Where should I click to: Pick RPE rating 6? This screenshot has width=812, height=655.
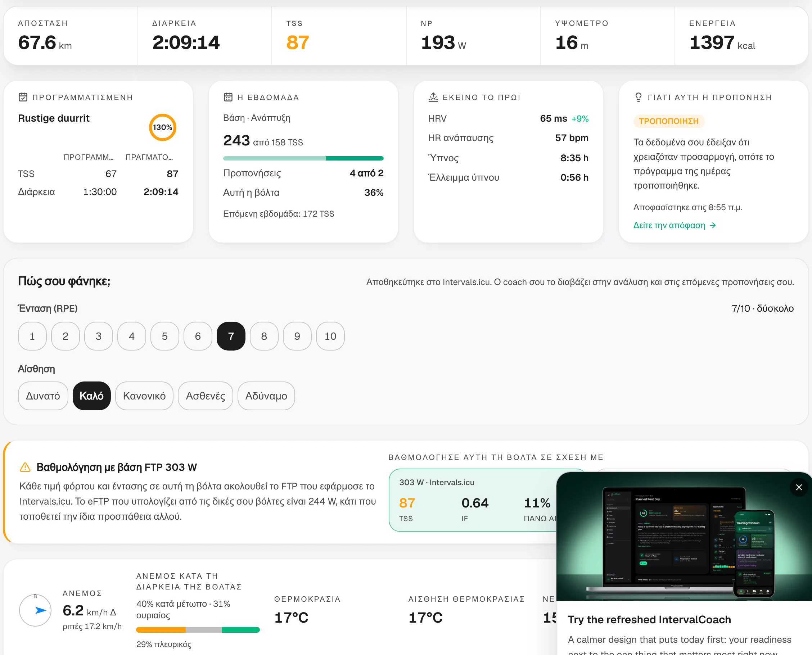point(198,336)
